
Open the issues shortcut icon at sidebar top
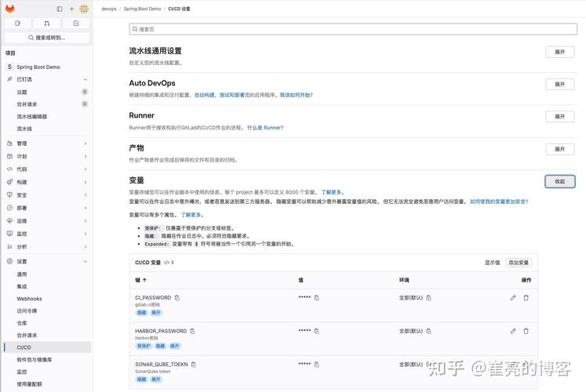point(18,24)
